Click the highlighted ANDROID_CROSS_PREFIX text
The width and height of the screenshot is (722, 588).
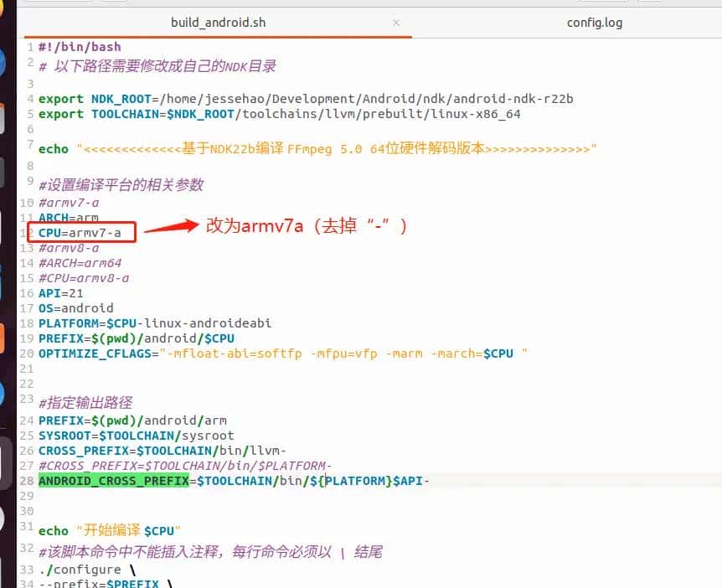pyautogui.click(x=112, y=480)
